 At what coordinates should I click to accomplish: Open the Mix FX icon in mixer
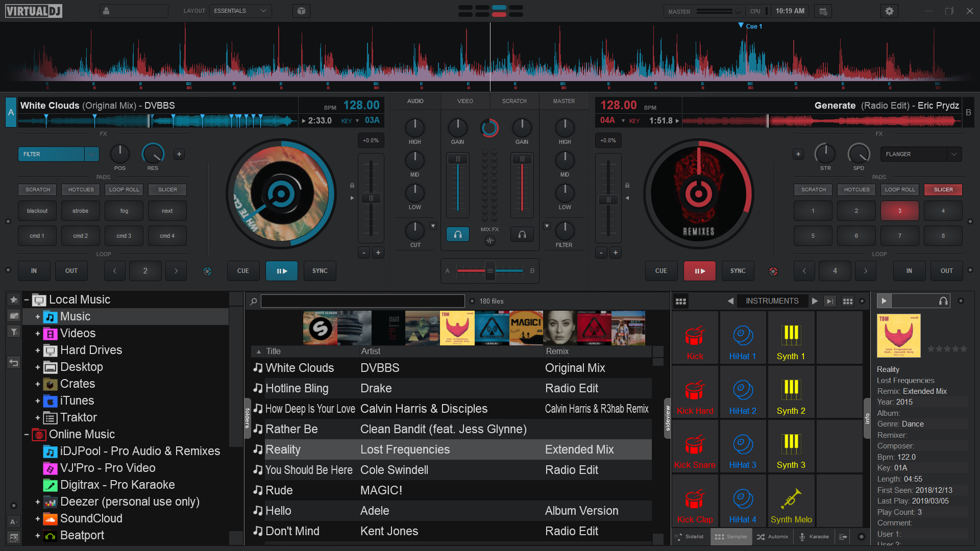click(x=489, y=241)
